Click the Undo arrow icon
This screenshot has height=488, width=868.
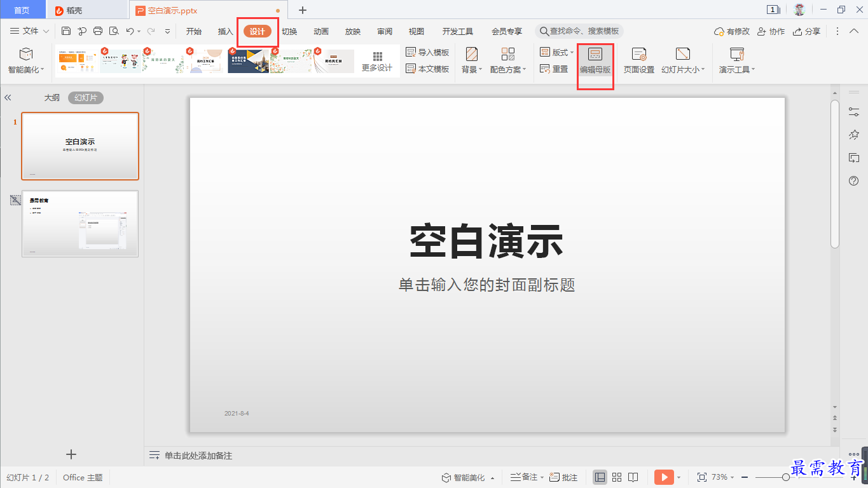pyautogui.click(x=130, y=31)
